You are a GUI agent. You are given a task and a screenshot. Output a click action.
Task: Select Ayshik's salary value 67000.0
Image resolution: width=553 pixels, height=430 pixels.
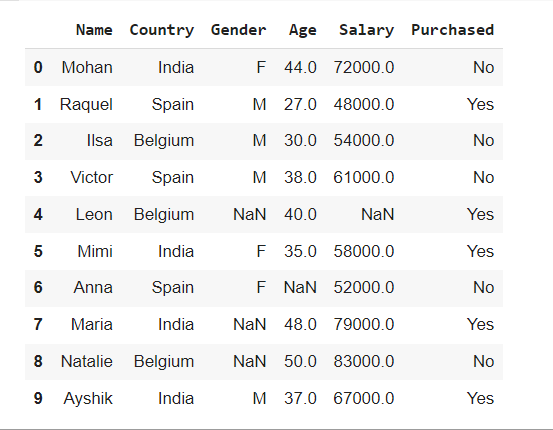click(x=364, y=399)
